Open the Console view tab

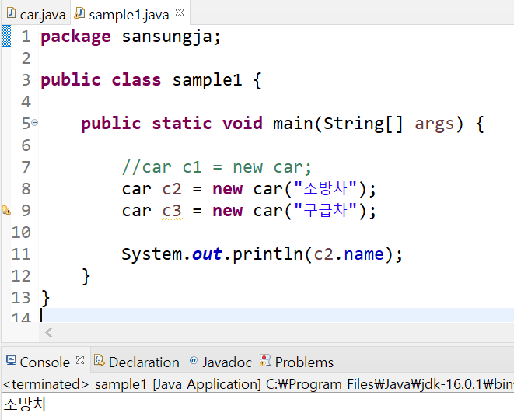point(44,362)
